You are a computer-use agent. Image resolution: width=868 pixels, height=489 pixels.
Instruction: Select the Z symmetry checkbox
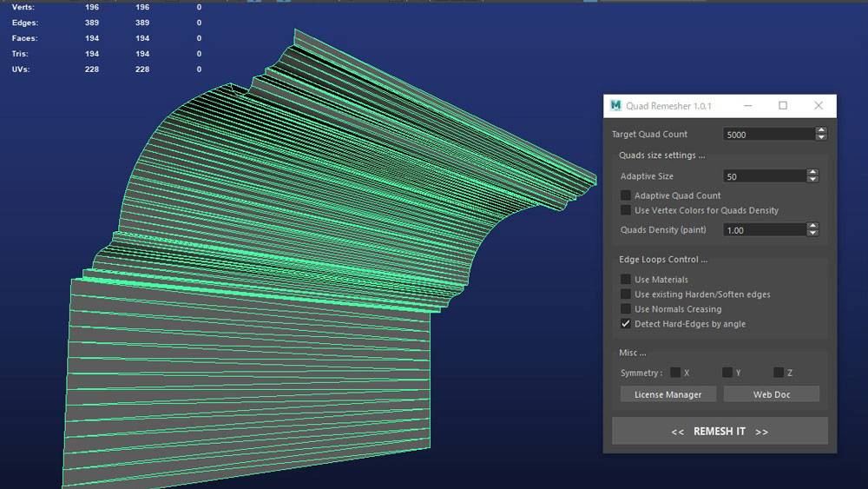point(779,373)
